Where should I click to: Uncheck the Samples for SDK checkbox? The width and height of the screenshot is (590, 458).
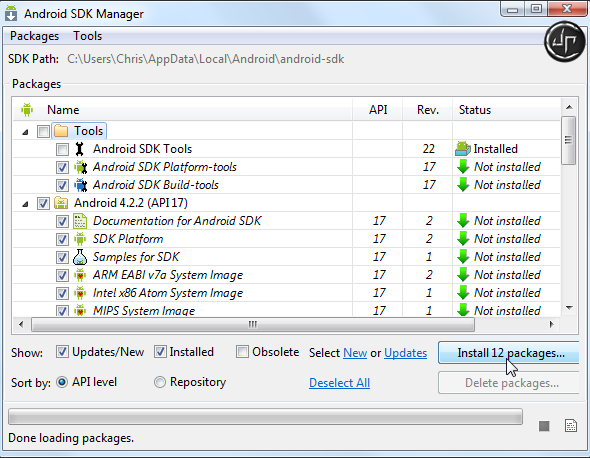coord(62,257)
